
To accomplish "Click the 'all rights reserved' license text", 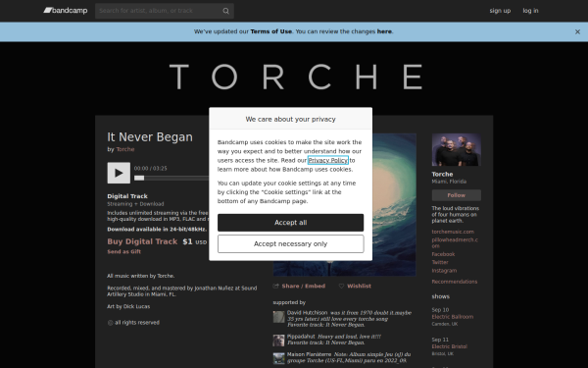I will (137, 323).
